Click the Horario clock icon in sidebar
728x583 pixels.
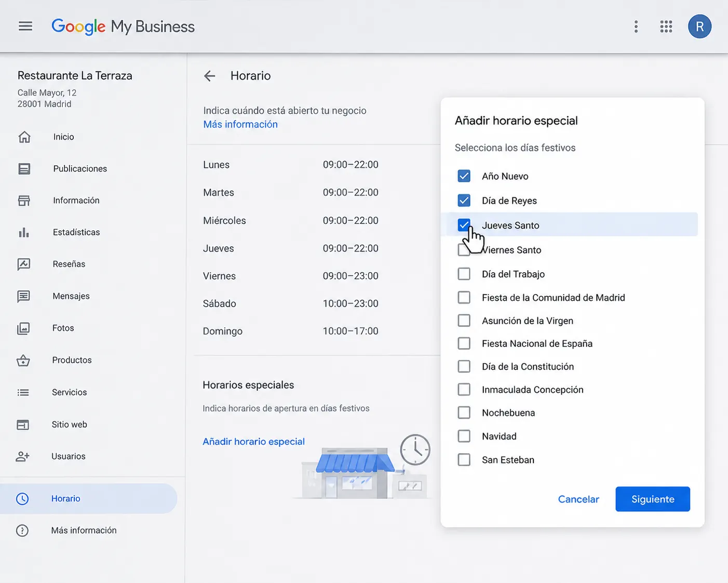(x=22, y=499)
